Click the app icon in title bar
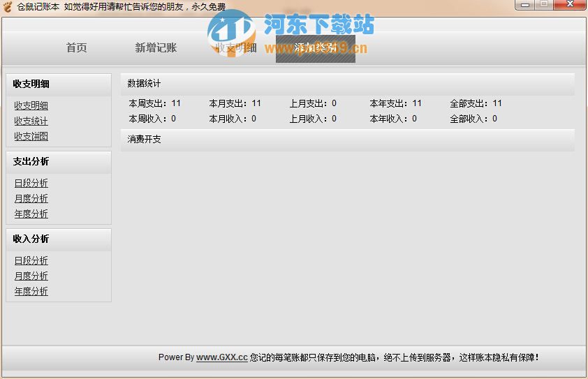The width and height of the screenshot is (588, 379). 8,7
